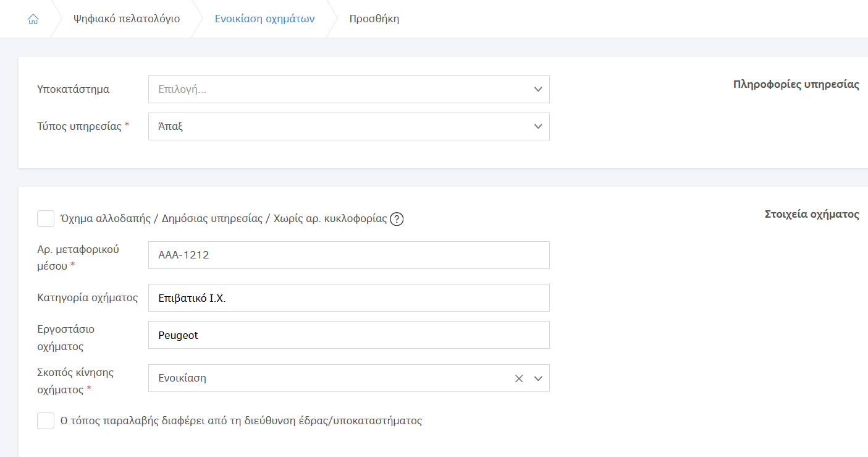This screenshot has width=868, height=457.
Task: Focus the 'Επιβατικό Ι.Χ.' vehicle category field
Action: click(348, 298)
